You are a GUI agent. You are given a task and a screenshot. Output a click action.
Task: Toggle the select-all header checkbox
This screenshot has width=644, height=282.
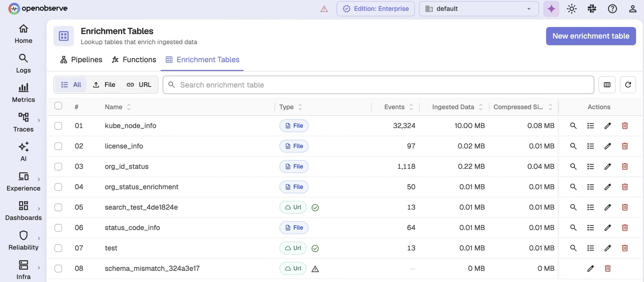click(x=58, y=106)
